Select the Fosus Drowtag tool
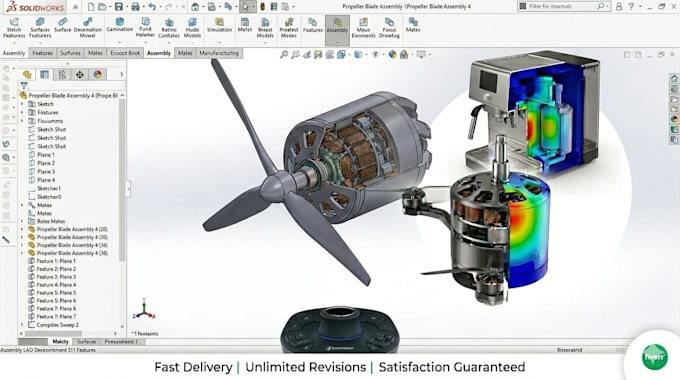The image size is (680, 380). (x=389, y=28)
